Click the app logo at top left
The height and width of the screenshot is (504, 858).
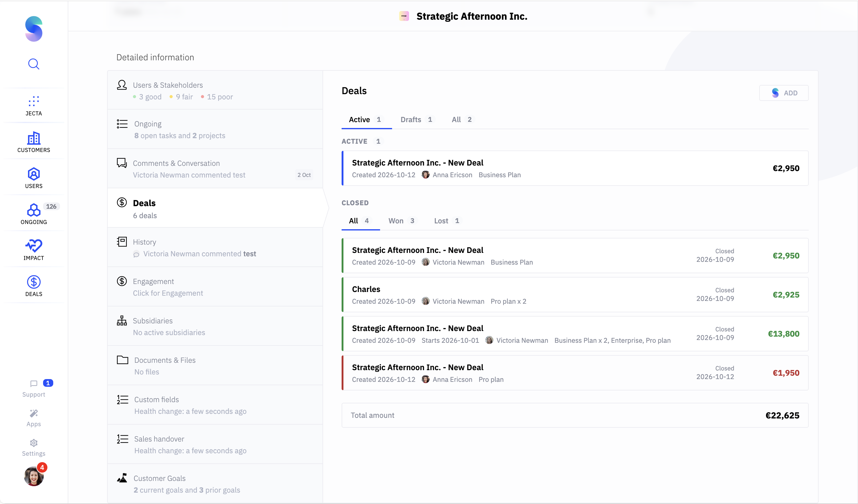tap(34, 29)
